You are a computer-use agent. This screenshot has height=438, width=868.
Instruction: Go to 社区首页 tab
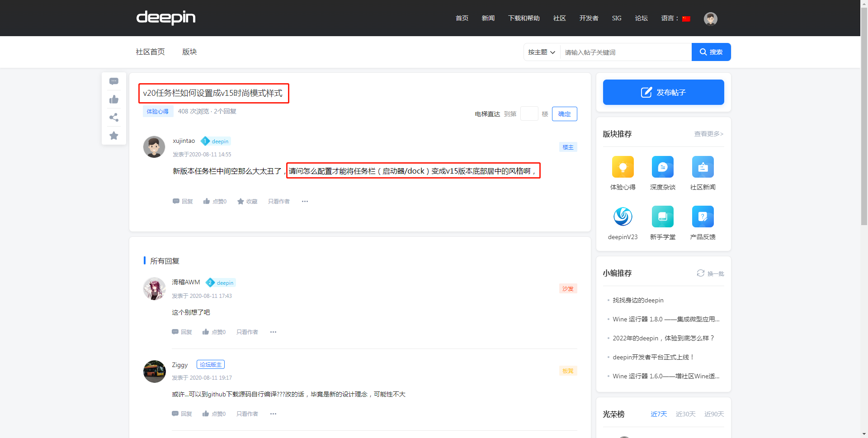pos(151,52)
